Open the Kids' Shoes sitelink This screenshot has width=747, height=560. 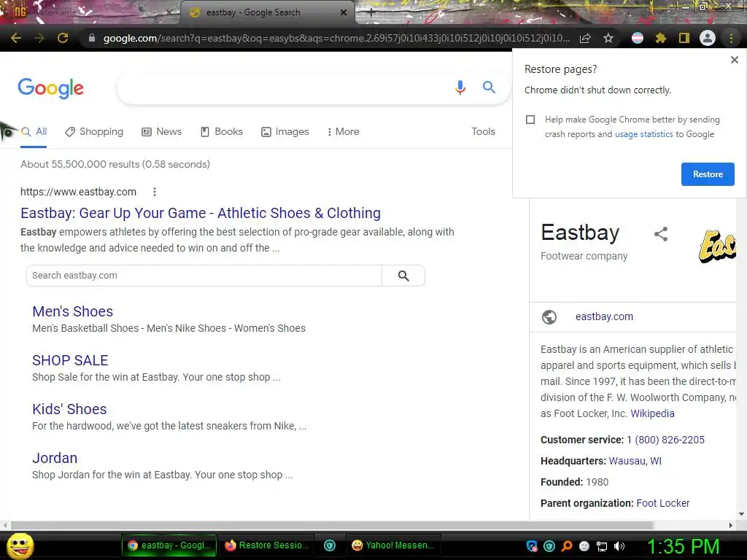point(69,409)
